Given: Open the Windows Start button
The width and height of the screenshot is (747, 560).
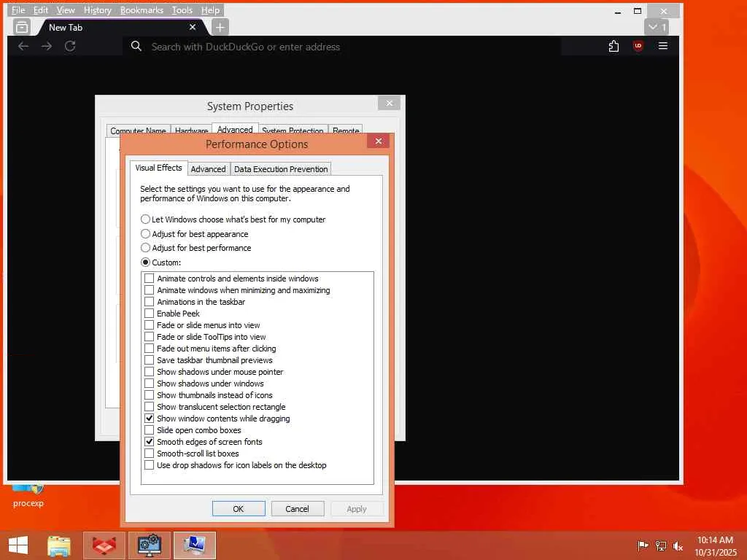Looking at the screenshot, I should 18,545.
